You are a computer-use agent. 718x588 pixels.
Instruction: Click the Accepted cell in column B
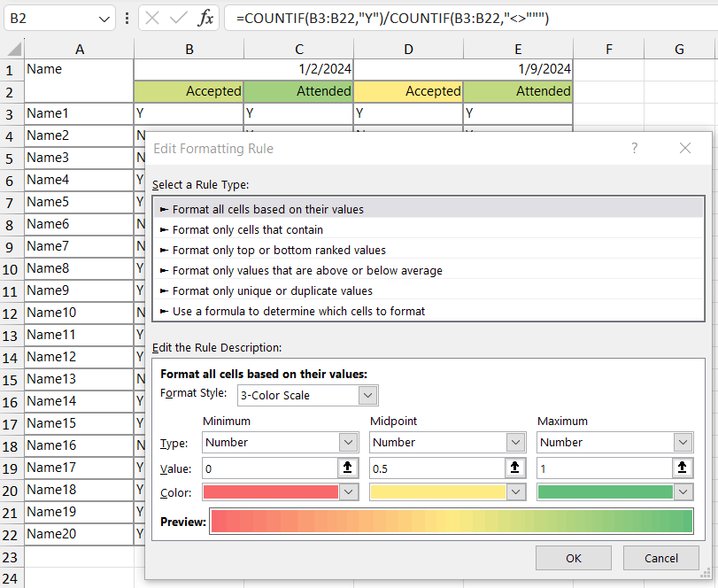click(x=189, y=91)
